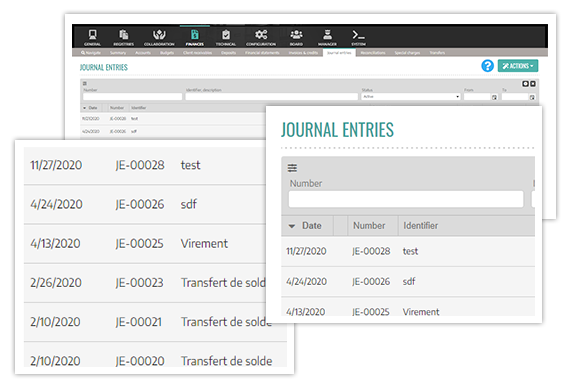Screen dimensions: 570x390
Task: Switch to the Invoices & credits tab
Action: click(x=303, y=53)
